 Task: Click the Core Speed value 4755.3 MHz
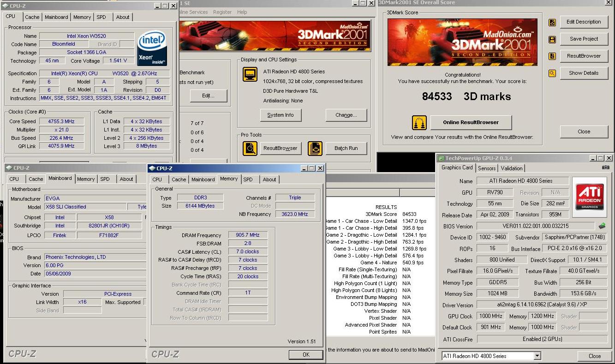click(61, 121)
